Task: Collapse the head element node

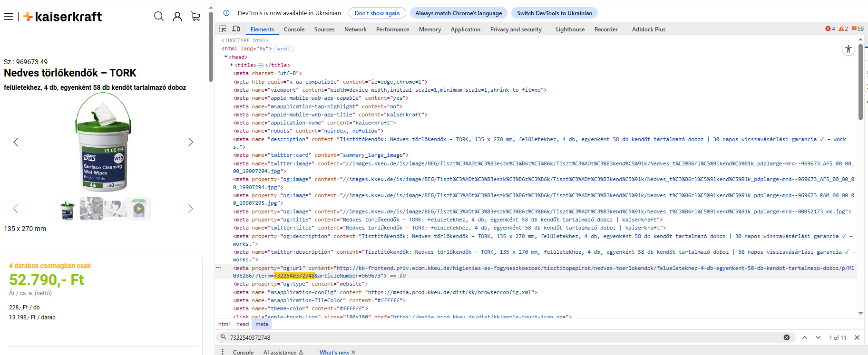Action: (226, 57)
